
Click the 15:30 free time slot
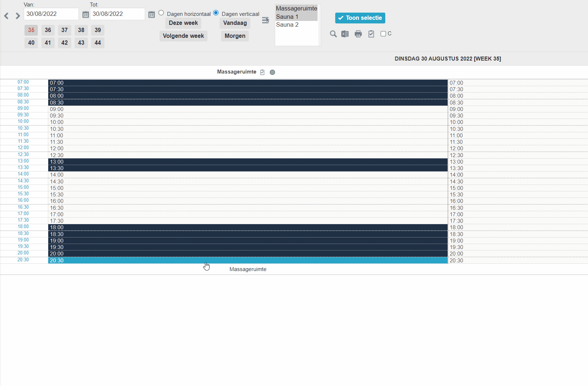click(x=248, y=195)
